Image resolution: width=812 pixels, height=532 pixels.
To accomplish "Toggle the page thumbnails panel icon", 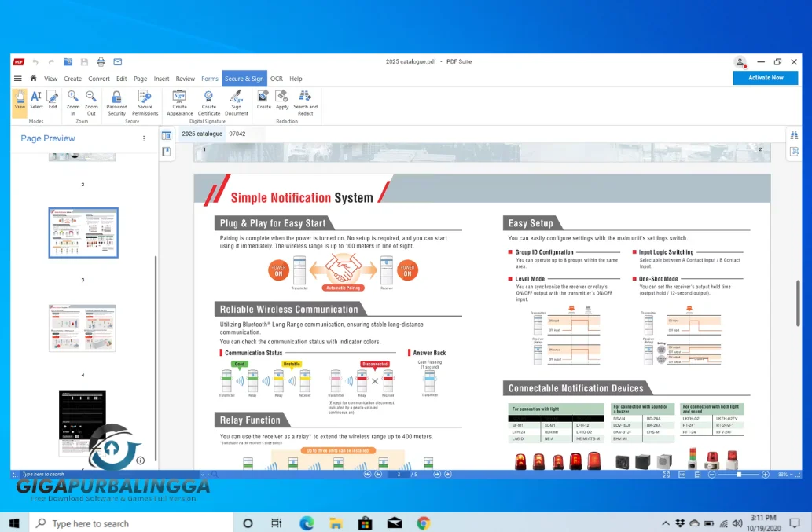I will pyautogui.click(x=166, y=136).
